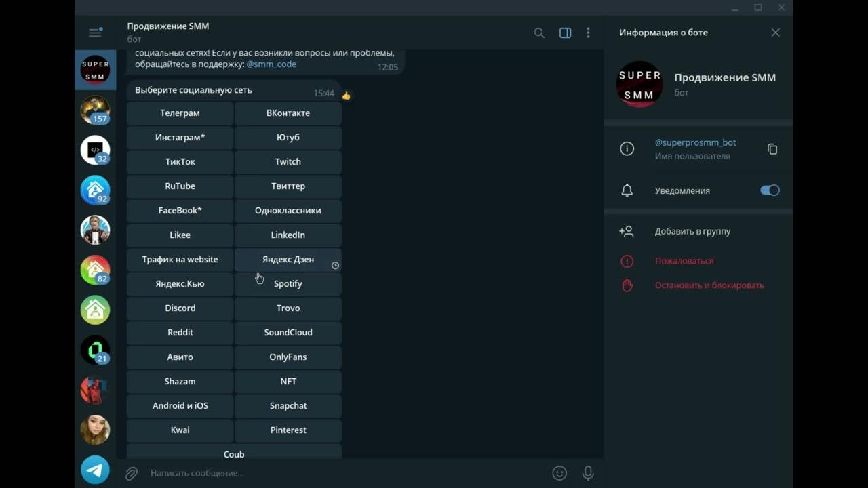868x488 pixels.
Task: Pick the Likee button
Action: (180, 235)
